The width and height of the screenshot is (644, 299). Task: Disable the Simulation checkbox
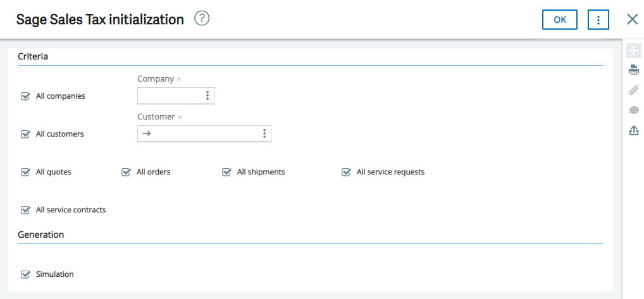(25, 274)
